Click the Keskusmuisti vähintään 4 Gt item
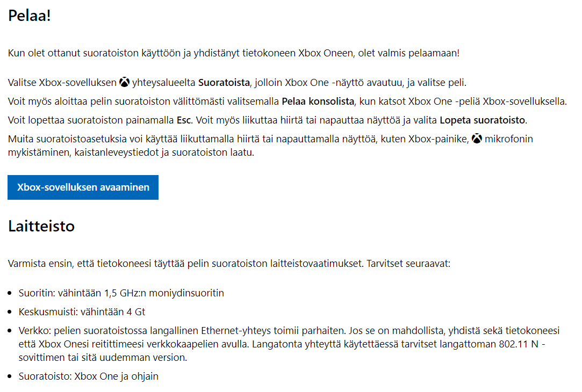 82,312
